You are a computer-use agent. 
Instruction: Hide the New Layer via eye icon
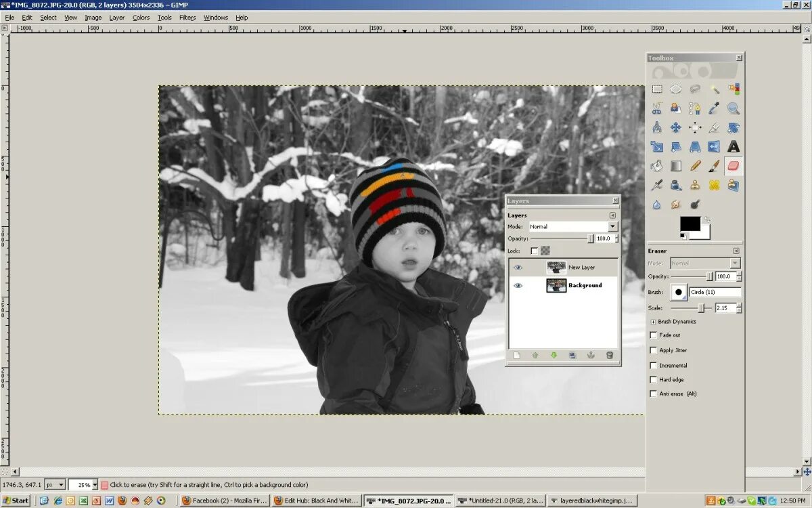tap(518, 268)
